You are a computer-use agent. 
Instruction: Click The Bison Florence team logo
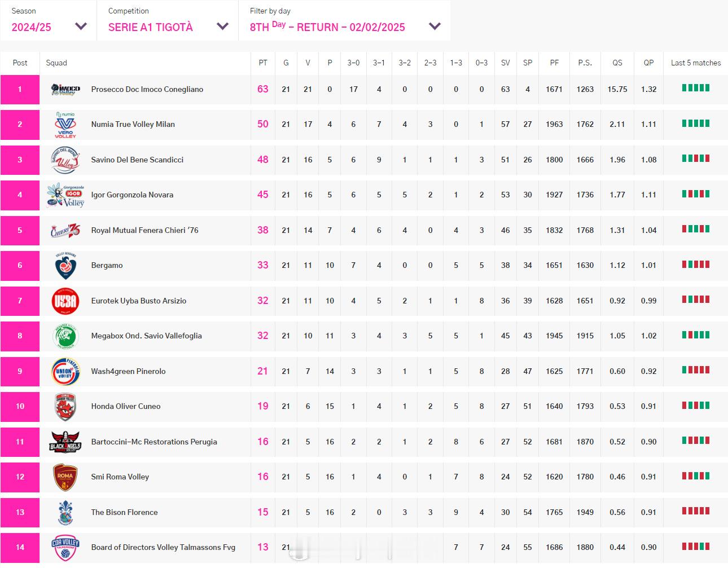pos(65,512)
